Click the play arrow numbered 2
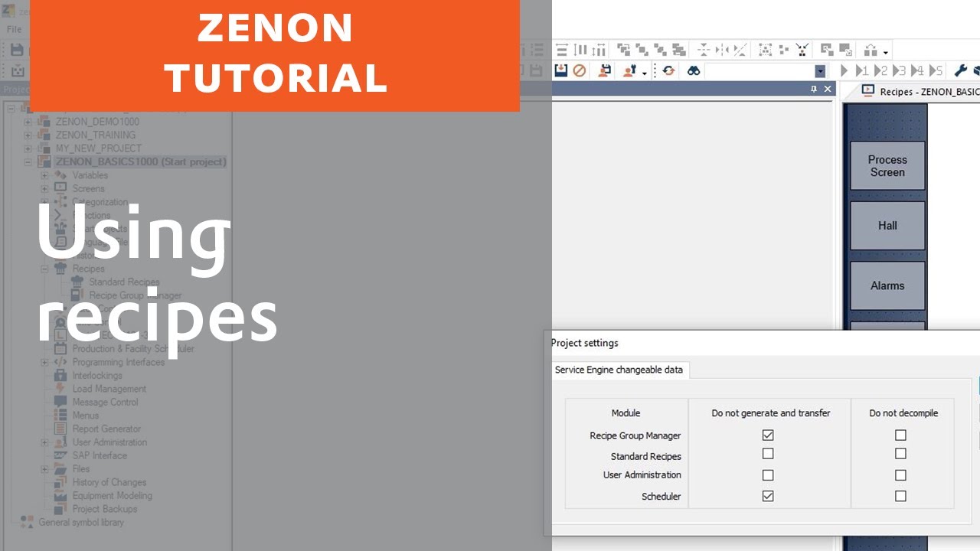 pos(880,70)
